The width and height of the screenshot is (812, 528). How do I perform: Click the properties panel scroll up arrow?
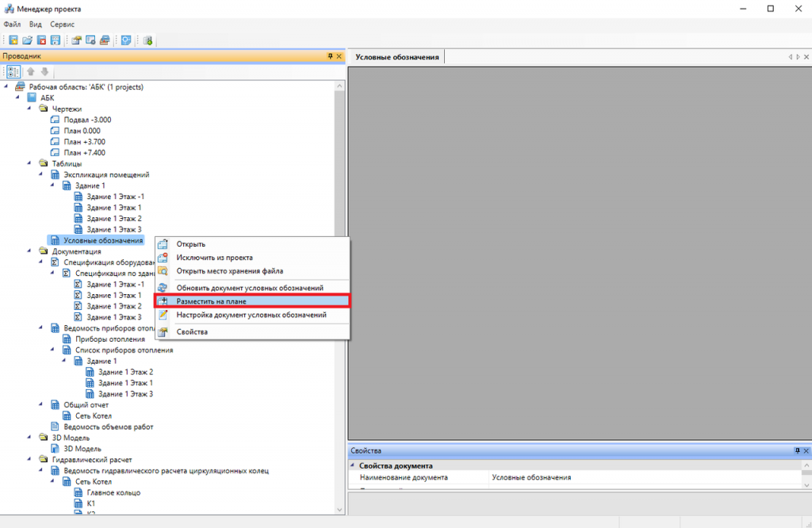[x=806, y=465]
